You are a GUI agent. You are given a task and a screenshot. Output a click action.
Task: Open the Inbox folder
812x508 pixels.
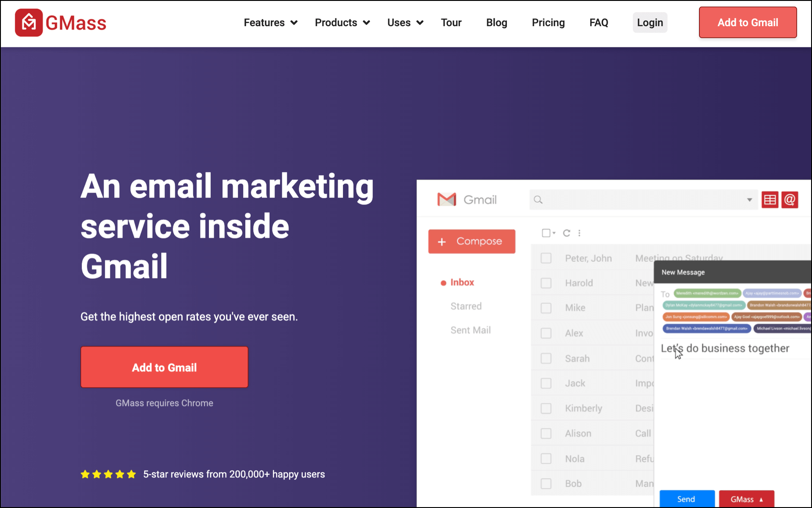pyautogui.click(x=462, y=282)
